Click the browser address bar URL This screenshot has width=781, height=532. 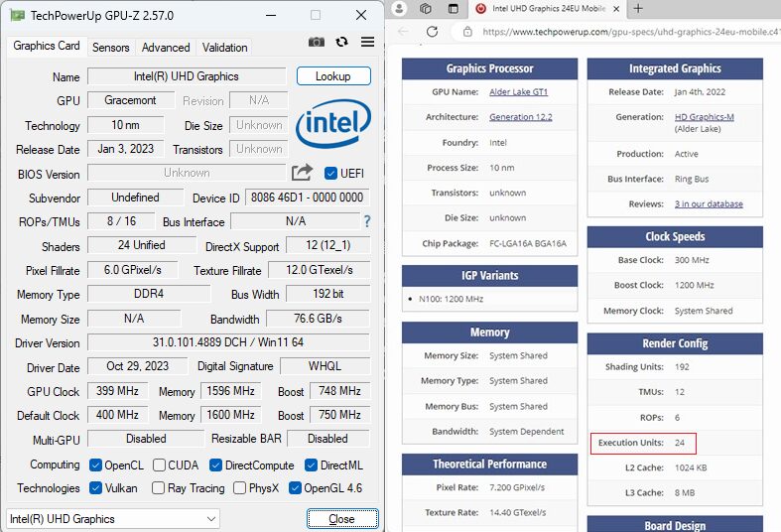tap(630, 32)
